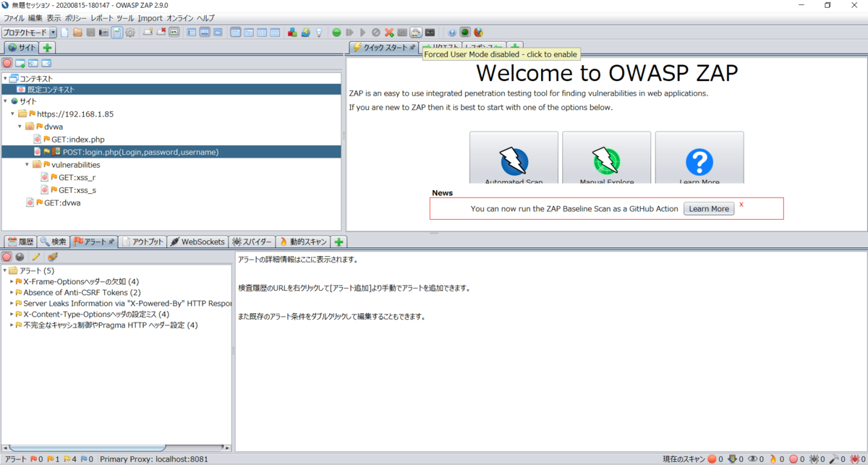
Task: Click the green circle set-break icon
Action: coord(336,33)
